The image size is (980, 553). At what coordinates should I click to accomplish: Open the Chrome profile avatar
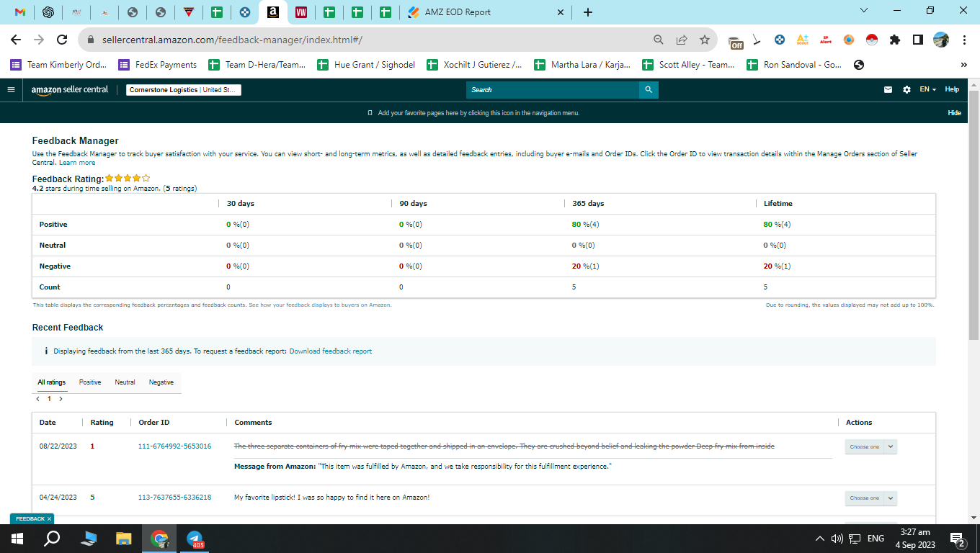(941, 40)
